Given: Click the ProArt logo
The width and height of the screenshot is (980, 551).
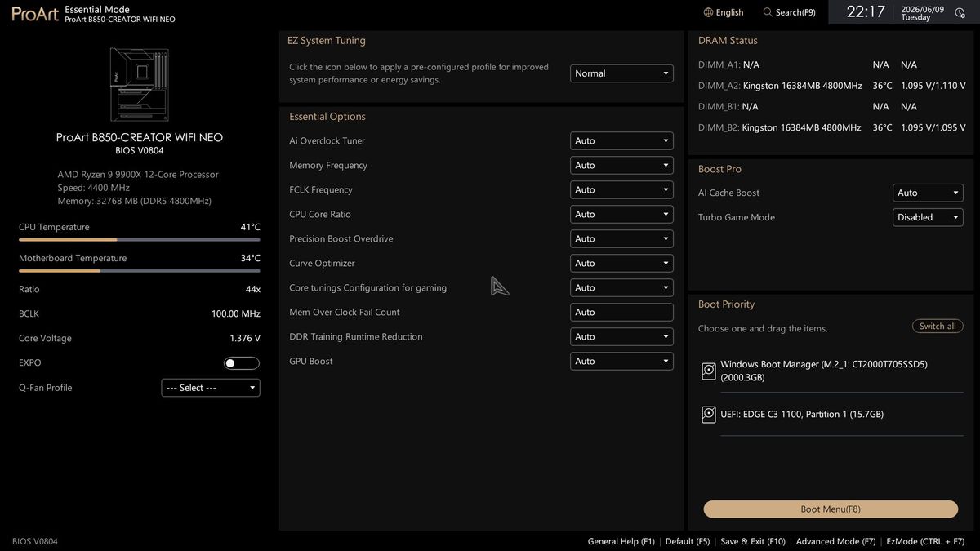Looking at the screenshot, I should (x=34, y=14).
